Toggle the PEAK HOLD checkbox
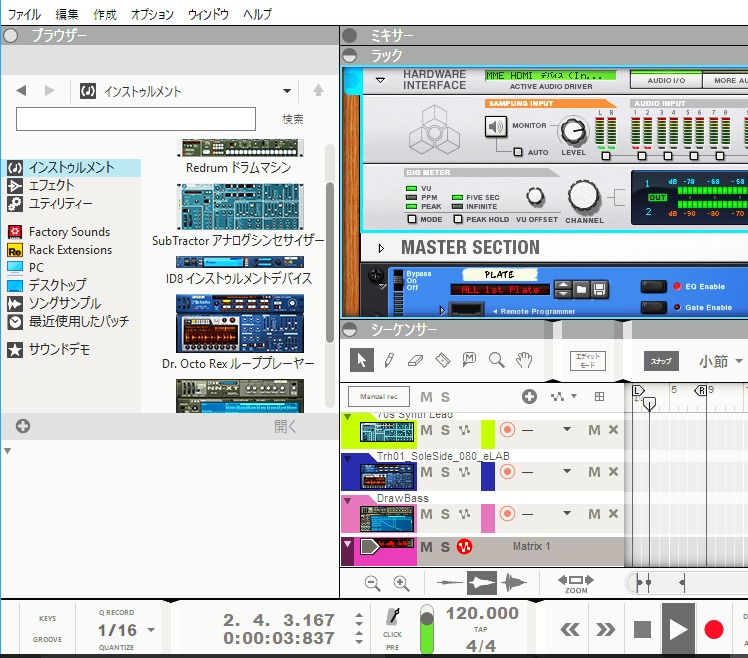This screenshot has width=748, height=658. (457, 219)
